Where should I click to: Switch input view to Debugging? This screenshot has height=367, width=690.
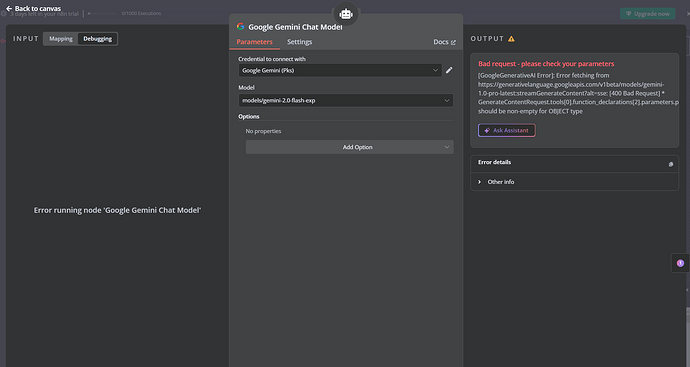click(x=98, y=39)
